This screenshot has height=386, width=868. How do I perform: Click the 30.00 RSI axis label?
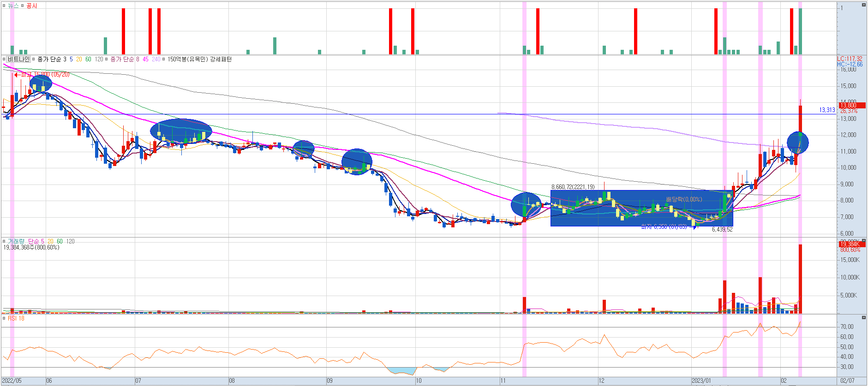[847, 367]
